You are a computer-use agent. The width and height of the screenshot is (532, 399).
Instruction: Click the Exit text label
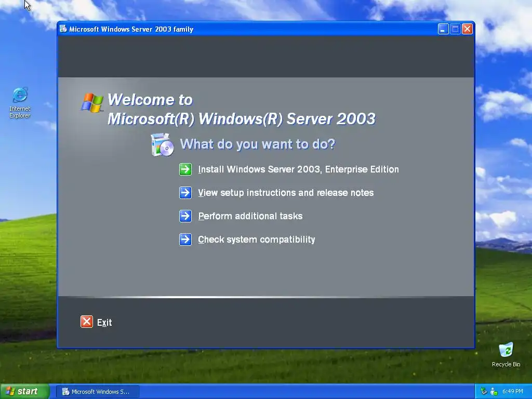(x=104, y=322)
